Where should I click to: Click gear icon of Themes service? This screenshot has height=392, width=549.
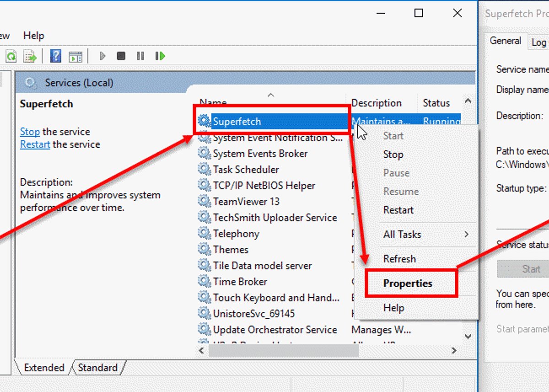(x=204, y=249)
